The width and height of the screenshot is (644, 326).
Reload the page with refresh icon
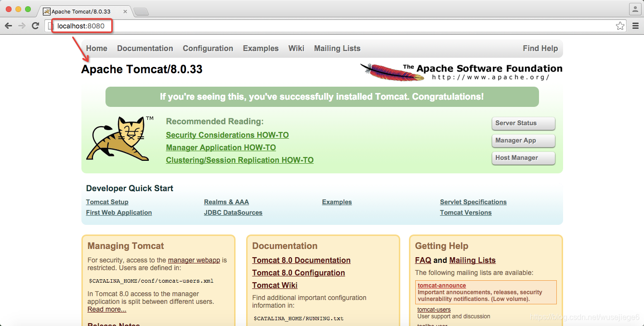pyautogui.click(x=35, y=26)
